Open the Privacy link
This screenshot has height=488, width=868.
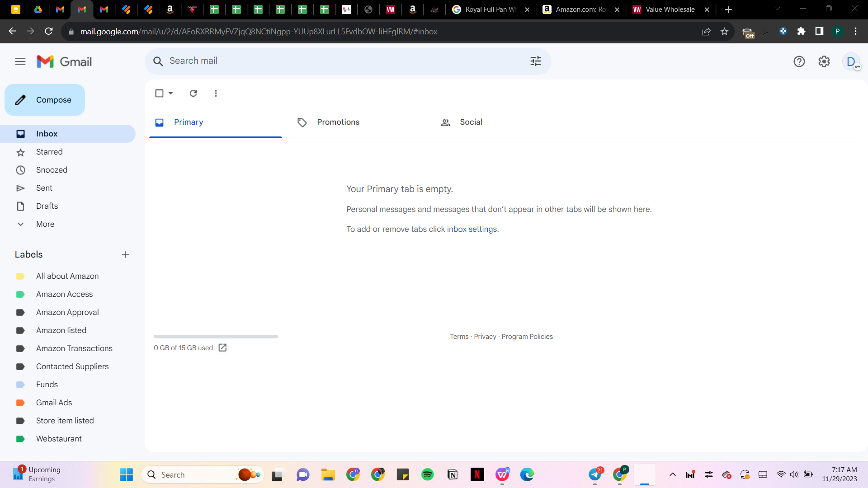point(485,337)
